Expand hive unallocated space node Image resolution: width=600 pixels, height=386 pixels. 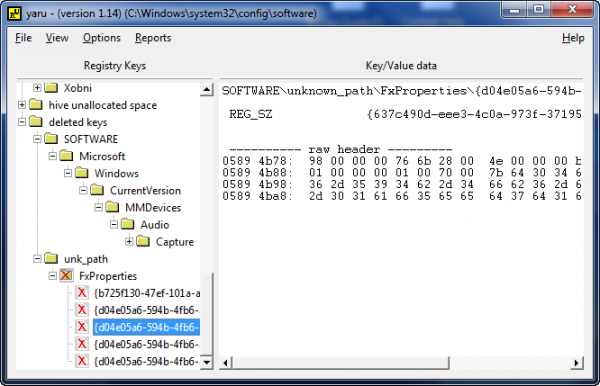(22, 105)
